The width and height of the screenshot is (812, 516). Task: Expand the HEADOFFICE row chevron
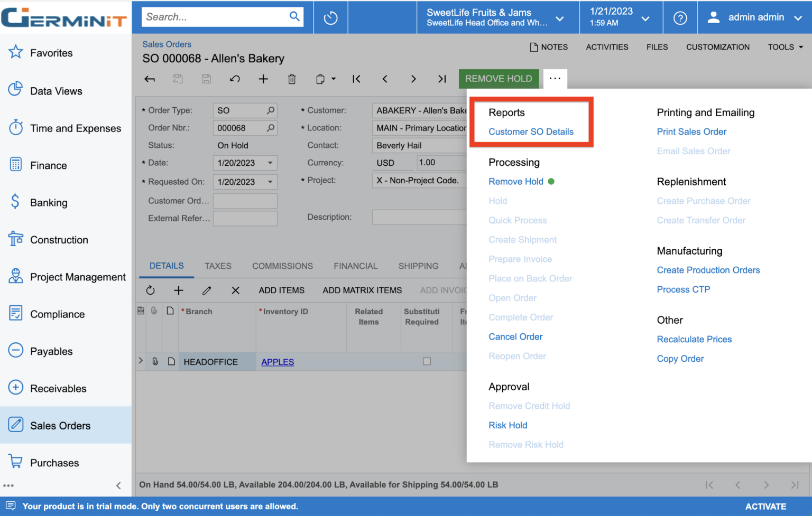pos(141,361)
